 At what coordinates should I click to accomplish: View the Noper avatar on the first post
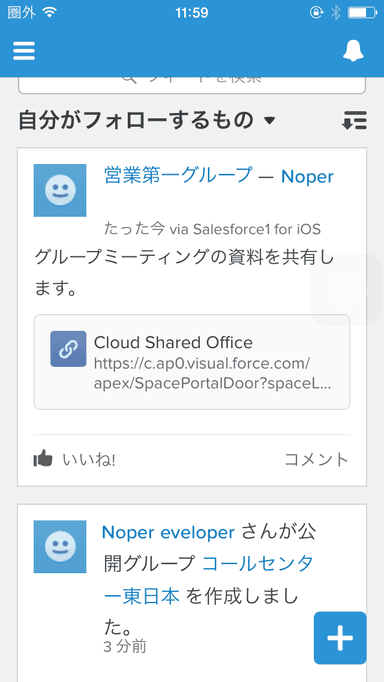(x=60, y=190)
